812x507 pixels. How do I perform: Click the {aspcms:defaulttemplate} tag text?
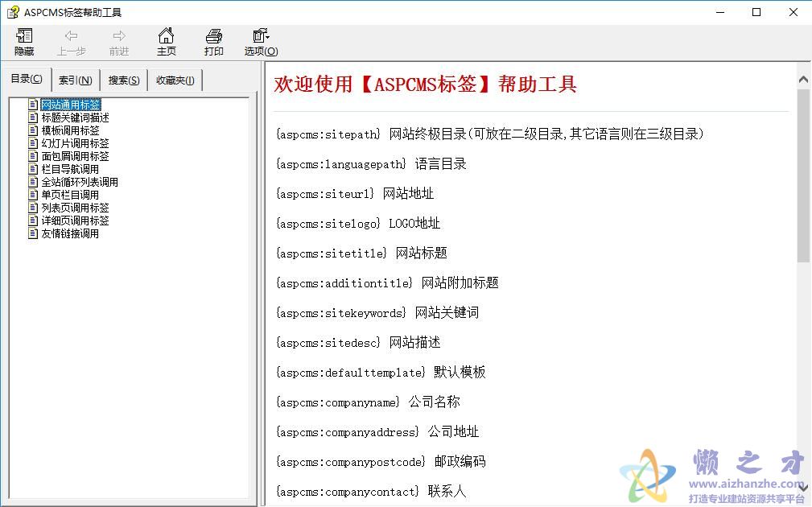click(351, 373)
